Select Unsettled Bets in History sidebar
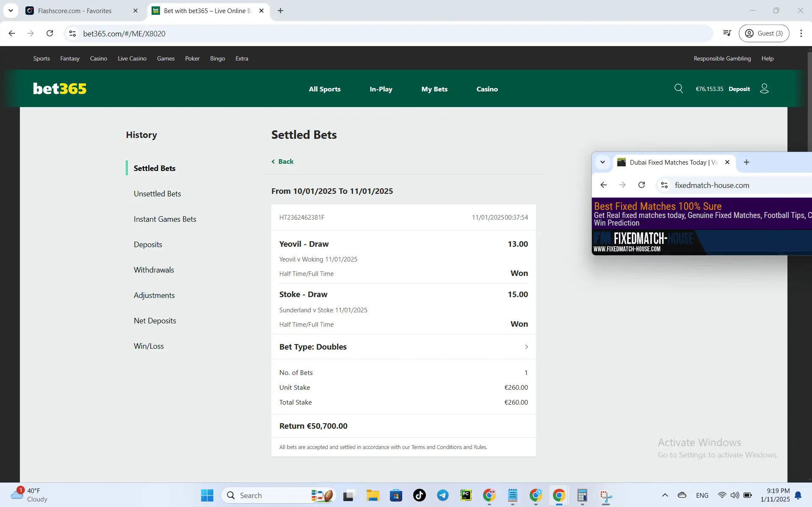This screenshot has height=507, width=812. click(x=157, y=194)
